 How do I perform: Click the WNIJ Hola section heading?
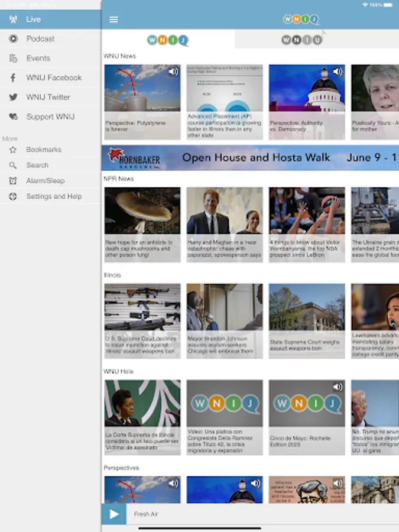tap(118, 372)
